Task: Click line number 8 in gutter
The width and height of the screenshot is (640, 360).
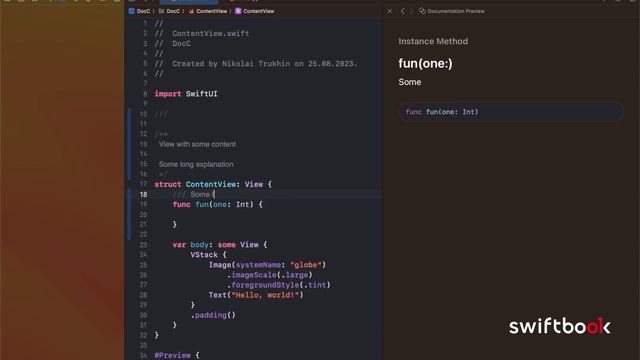Action: (x=145, y=94)
